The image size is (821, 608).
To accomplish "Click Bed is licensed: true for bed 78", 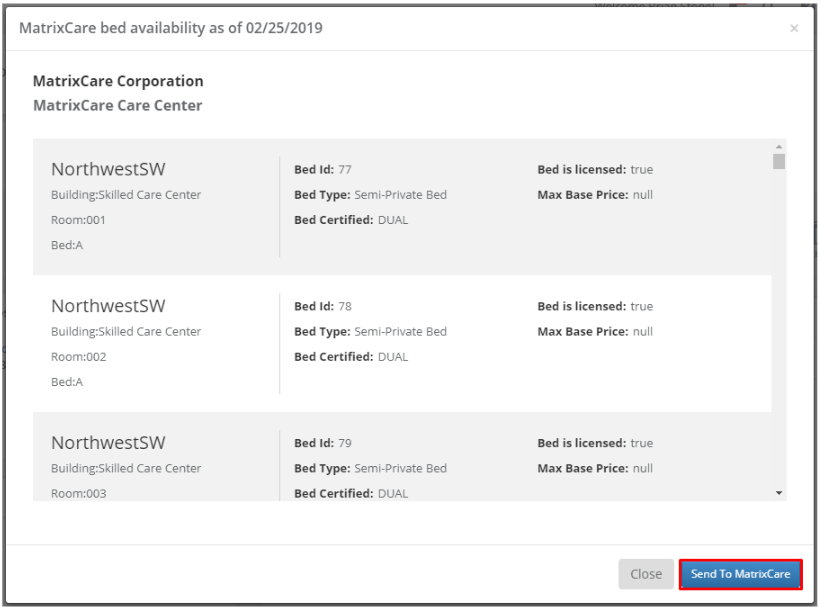I will point(595,306).
